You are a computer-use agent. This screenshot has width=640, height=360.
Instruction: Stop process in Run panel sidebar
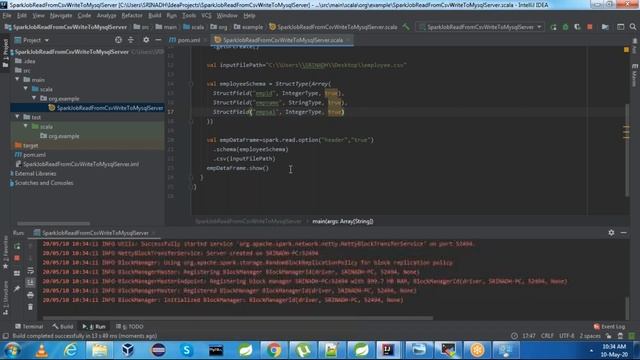coord(17,258)
